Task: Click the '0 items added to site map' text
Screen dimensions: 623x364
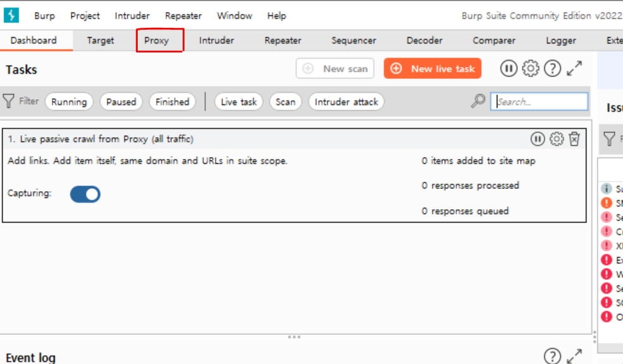Action: point(478,161)
